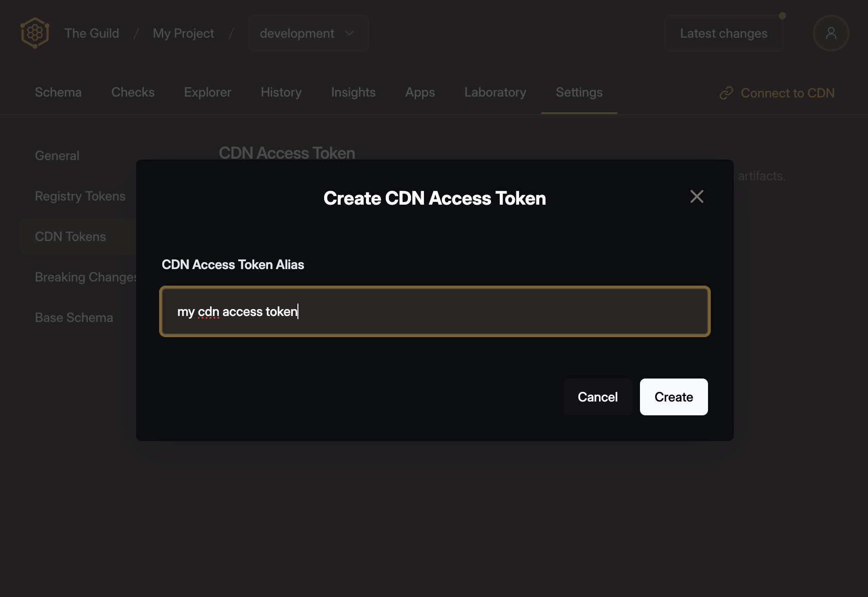Click the notification dot above Latest changes

(x=782, y=15)
